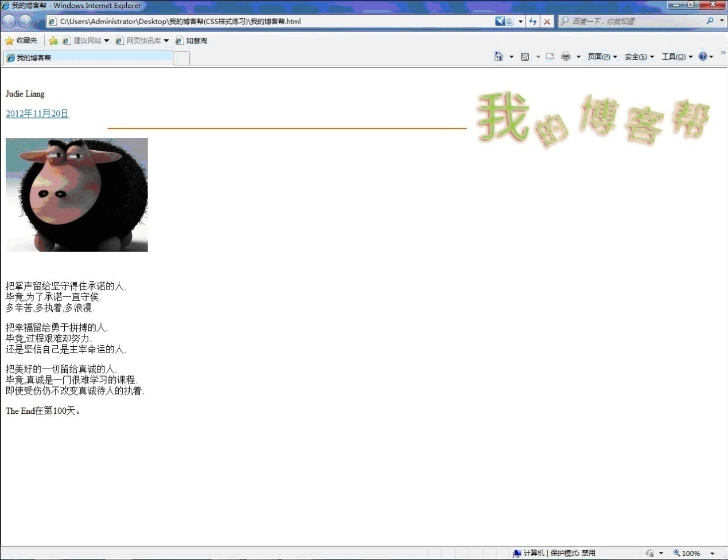Click the Read Mail icon
Image resolution: width=728 pixels, height=560 pixels.
point(550,56)
